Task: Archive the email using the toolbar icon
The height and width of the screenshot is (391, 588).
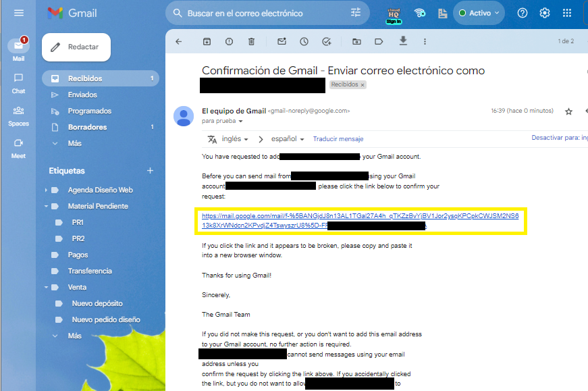Action: tap(207, 41)
